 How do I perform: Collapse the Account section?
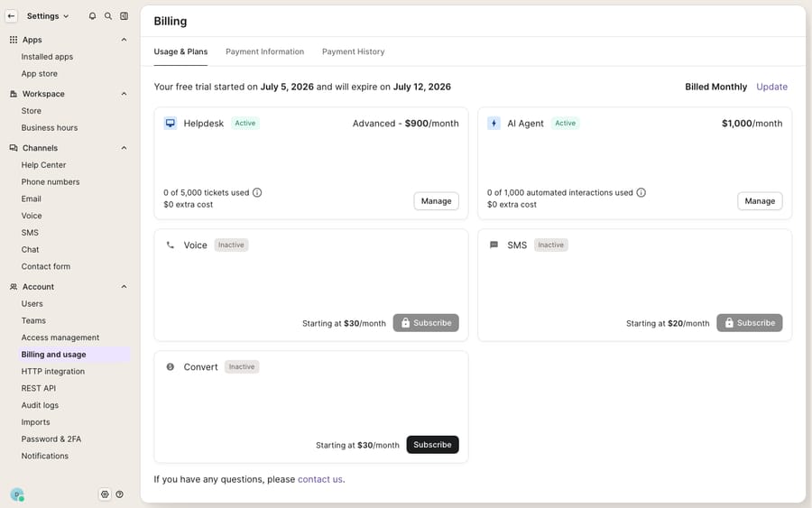[124, 287]
